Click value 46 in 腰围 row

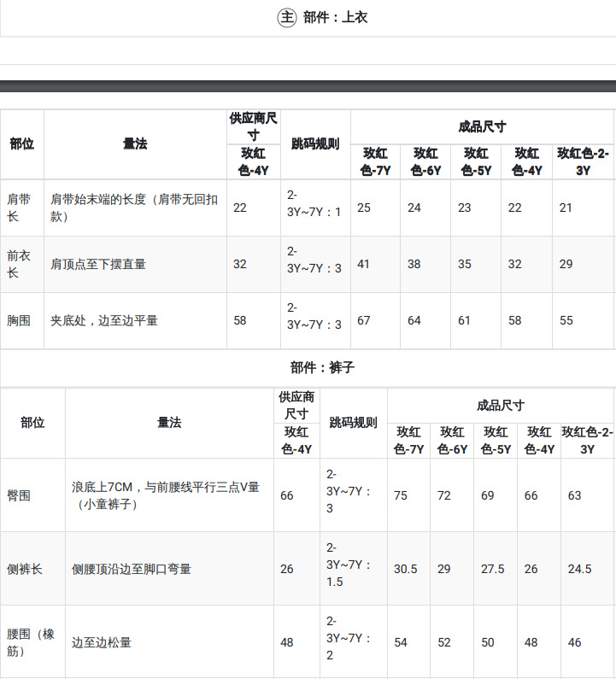click(575, 642)
